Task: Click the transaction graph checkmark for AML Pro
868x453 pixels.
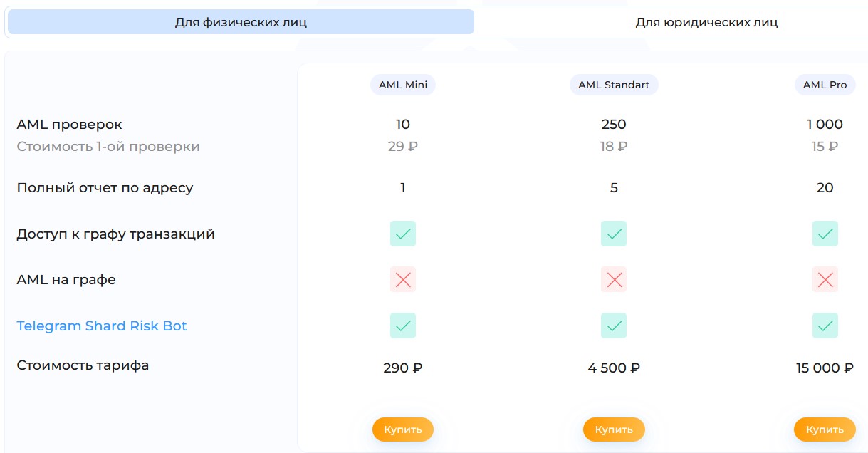Action: [x=825, y=234]
